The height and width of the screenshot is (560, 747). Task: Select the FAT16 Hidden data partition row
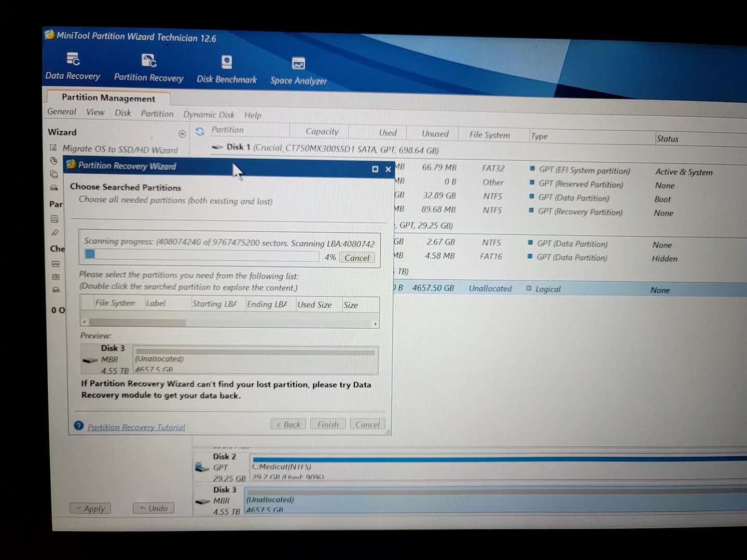tap(570, 257)
